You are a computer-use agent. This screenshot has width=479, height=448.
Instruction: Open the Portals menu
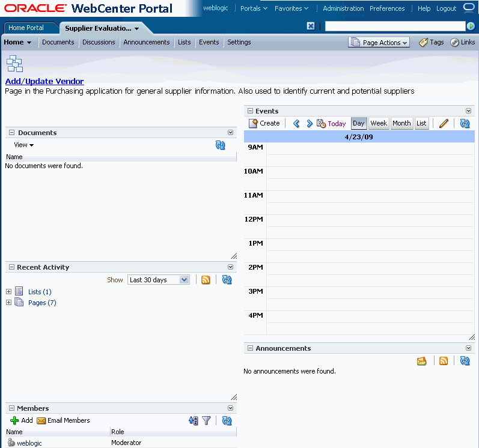pyautogui.click(x=254, y=8)
